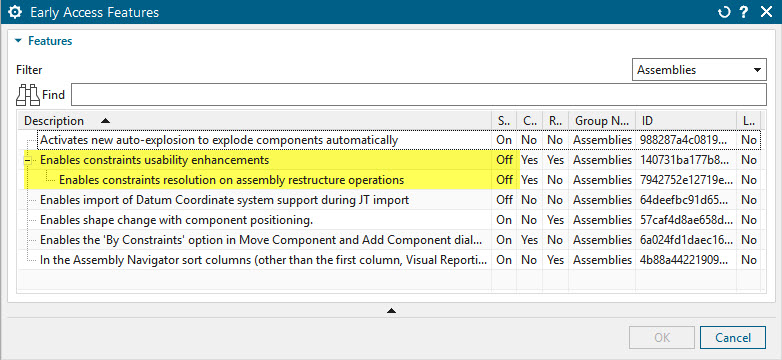This screenshot has width=782, height=360.
Task: Select 'In the Assembly Navigator sort columns' row
Action: pos(390,260)
